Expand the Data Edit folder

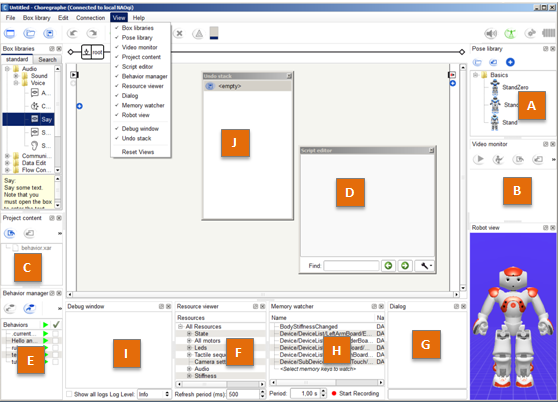point(7,163)
